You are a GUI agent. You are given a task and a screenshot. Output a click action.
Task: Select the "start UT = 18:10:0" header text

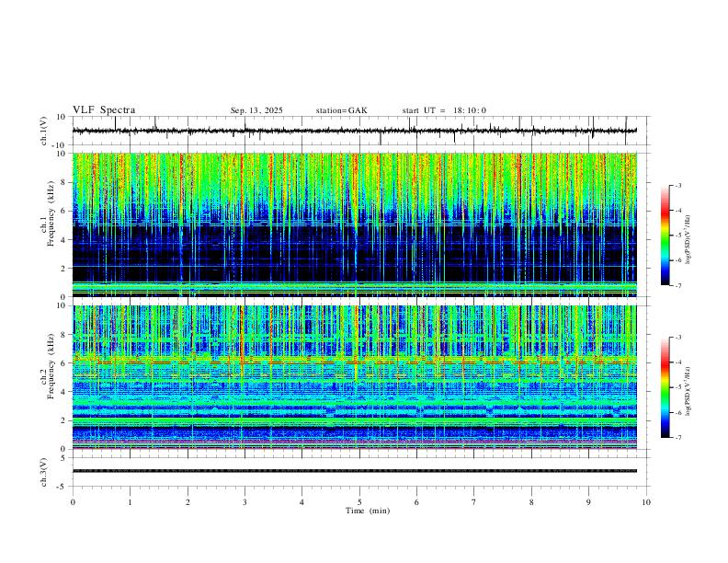point(444,110)
